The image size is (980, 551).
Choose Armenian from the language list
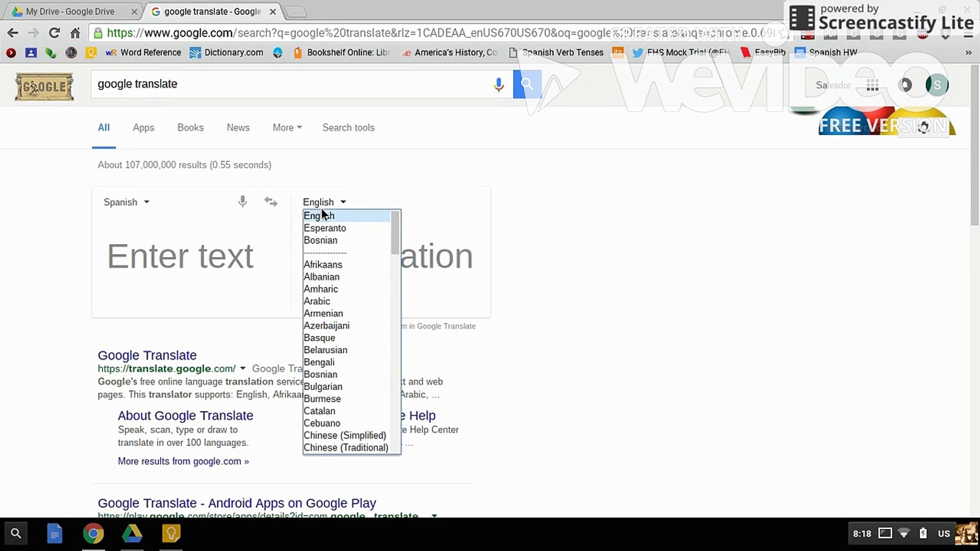coord(347,313)
